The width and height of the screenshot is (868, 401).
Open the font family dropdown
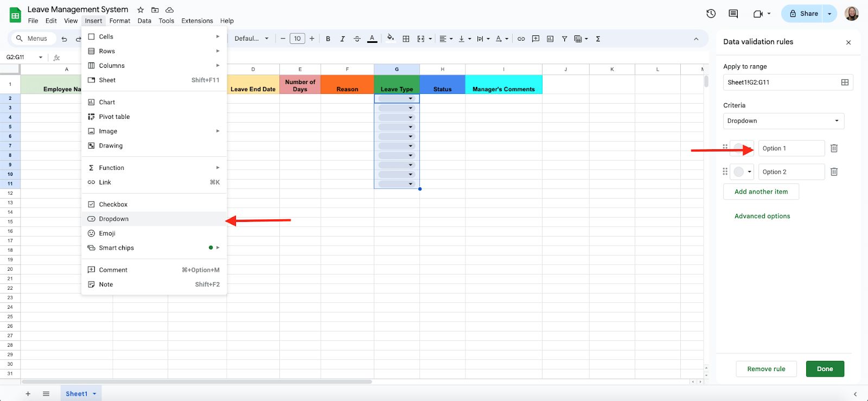pos(252,39)
